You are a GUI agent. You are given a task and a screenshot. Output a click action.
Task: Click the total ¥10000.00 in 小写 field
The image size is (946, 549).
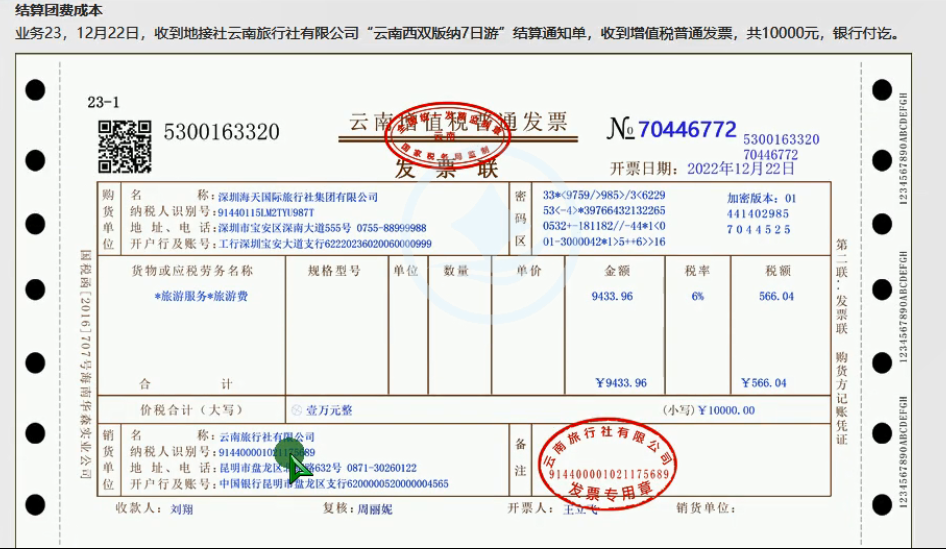coord(725,410)
